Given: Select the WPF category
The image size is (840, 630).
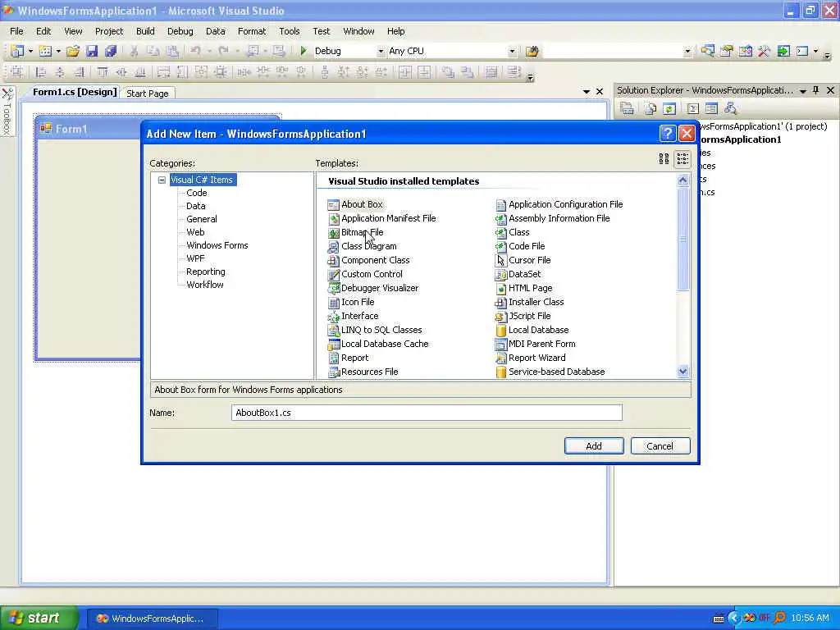Looking at the screenshot, I should 195,258.
